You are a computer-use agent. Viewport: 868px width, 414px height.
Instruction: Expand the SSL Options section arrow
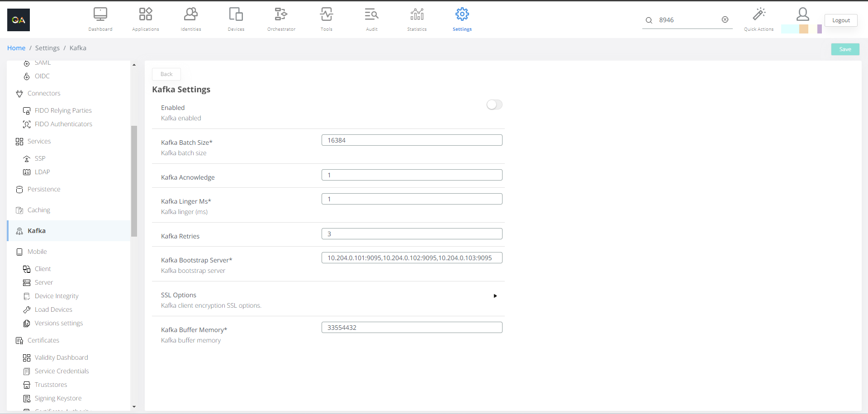[495, 296]
